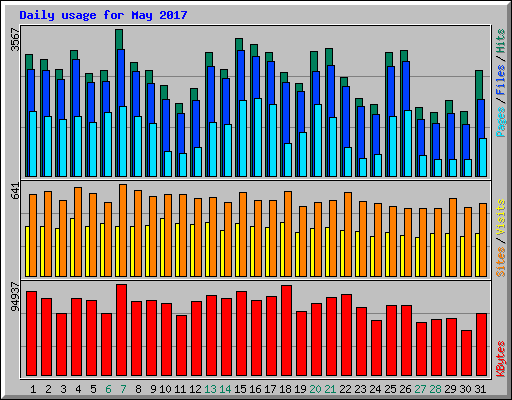
Task: Select day label 1 on the x-axis
Action: coord(33,389)
